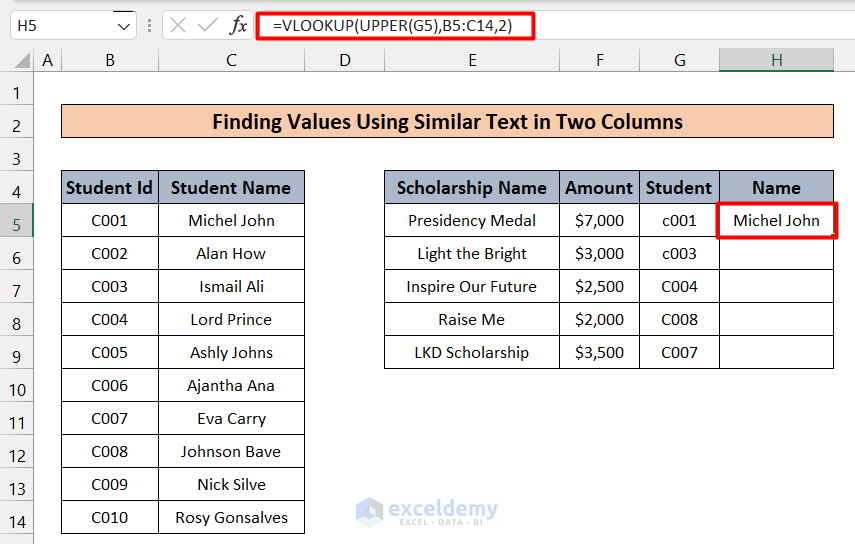Click the 'Student' header cell in column G

pyautogui.click(x=679, y=188)
